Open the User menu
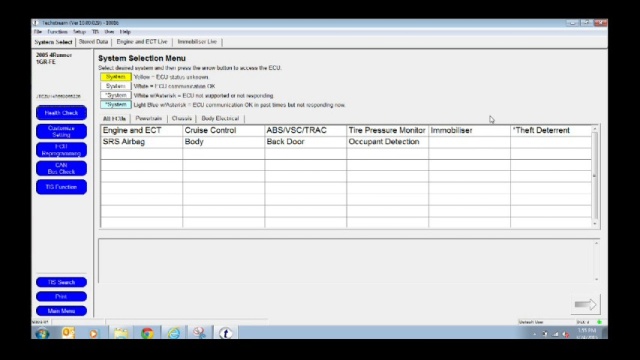The height and width of the screenshot is (360, 640). pyautogui.click(x=109, y=32)
